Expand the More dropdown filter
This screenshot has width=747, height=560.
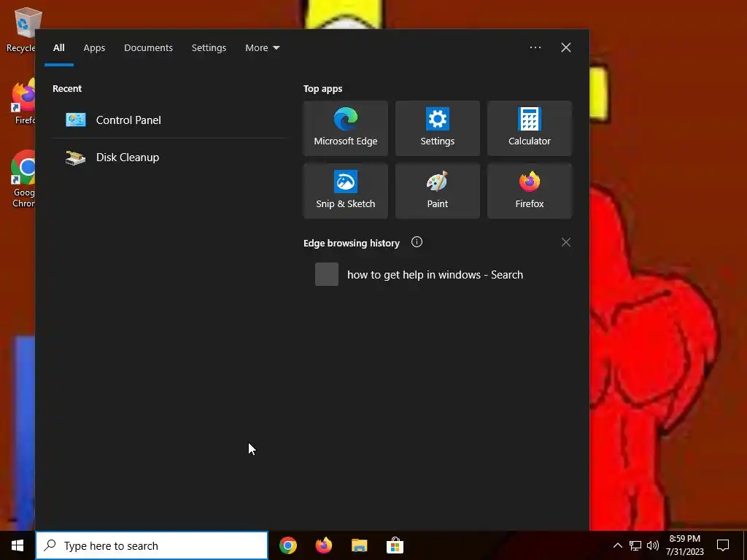point(262,47)
